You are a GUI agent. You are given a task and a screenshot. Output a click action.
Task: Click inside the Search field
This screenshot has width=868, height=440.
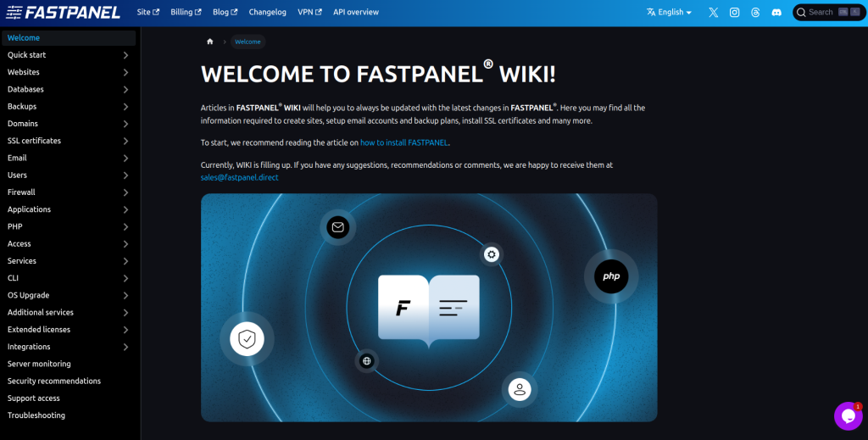tap(829, 12)
